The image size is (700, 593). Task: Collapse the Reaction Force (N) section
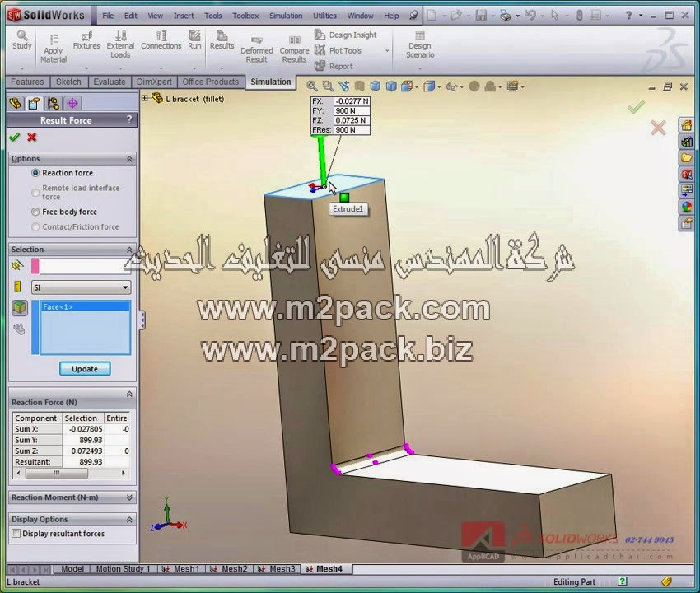point(129,394)
